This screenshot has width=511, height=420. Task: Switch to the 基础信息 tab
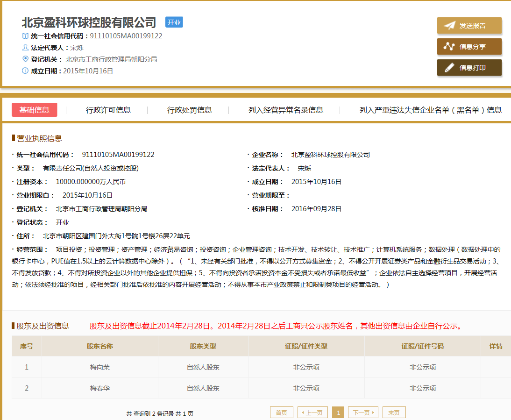(34, 110)
